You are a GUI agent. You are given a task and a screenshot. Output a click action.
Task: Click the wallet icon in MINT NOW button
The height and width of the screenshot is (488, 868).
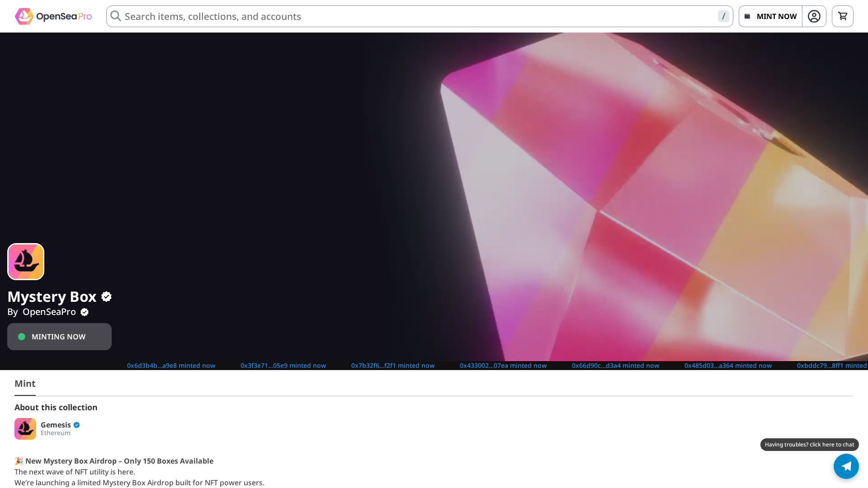click(x=747, y=16)
